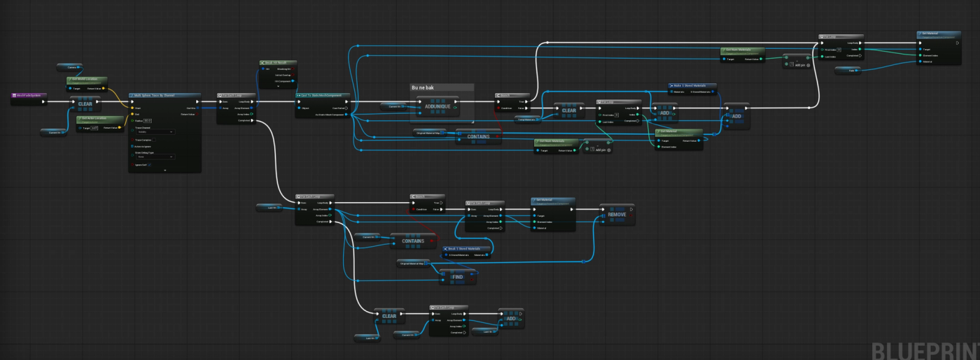This screenshot has height=360, width=980.
Task: Select the ADD node fed by Last Hit
Action: coord(511,318)
